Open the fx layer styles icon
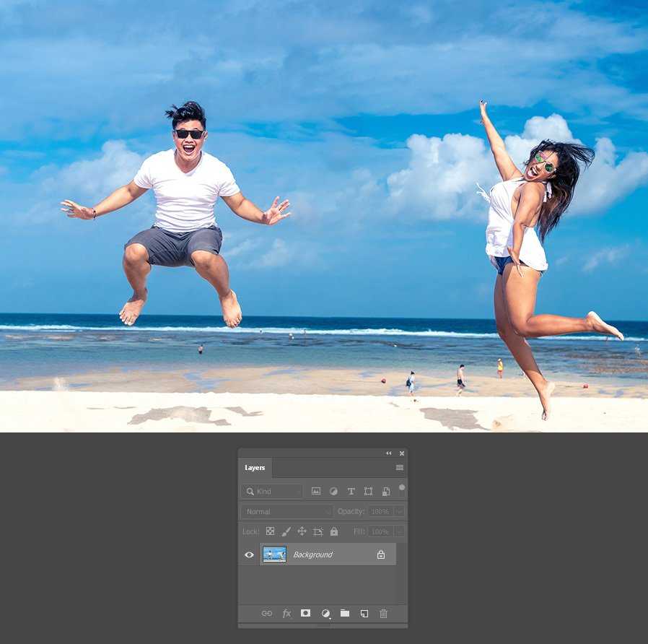This screenshot has width=648, height=644. point(286,613)
